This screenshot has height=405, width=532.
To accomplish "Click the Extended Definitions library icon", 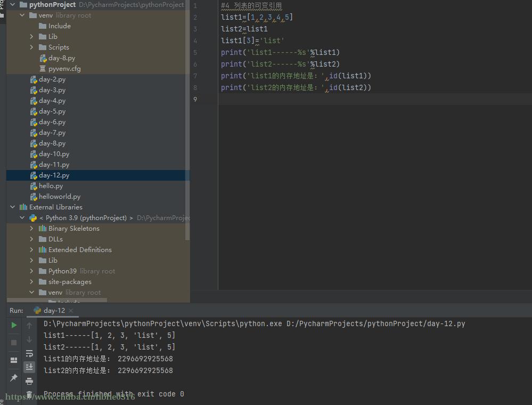I will tap(43, 249).
